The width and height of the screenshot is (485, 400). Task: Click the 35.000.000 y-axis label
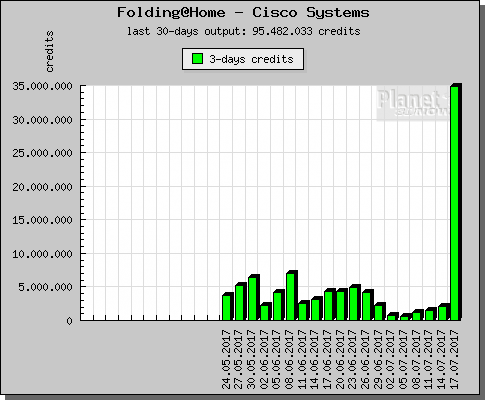[x=42, y=86]
